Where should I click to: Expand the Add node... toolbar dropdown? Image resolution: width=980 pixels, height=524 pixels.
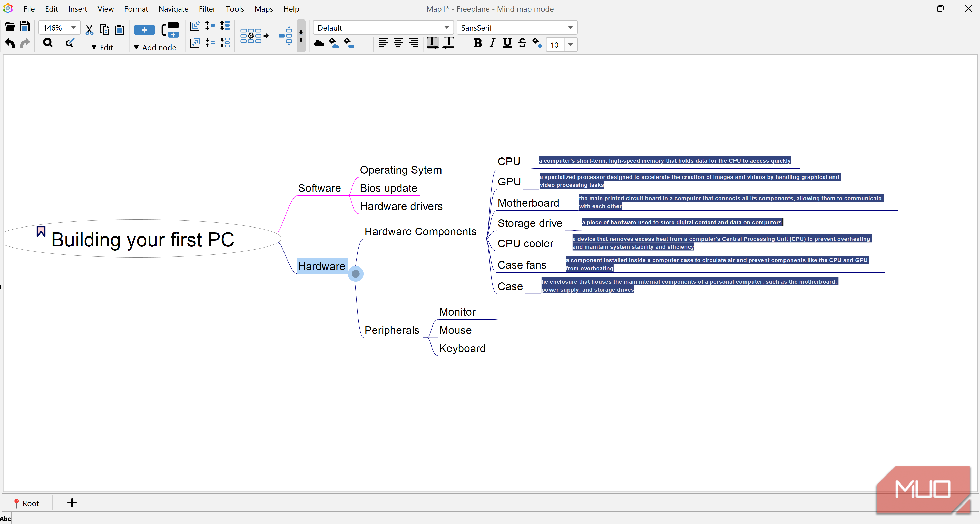[158, 47]
